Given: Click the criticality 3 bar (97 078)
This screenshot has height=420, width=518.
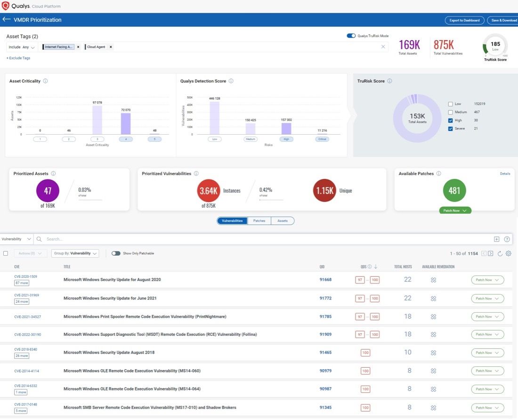Looking at the screenshot, I should tap(97, 120).
